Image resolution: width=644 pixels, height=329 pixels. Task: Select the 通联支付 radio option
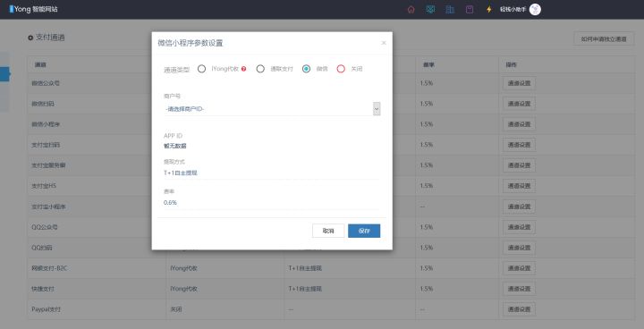point(260,69)
